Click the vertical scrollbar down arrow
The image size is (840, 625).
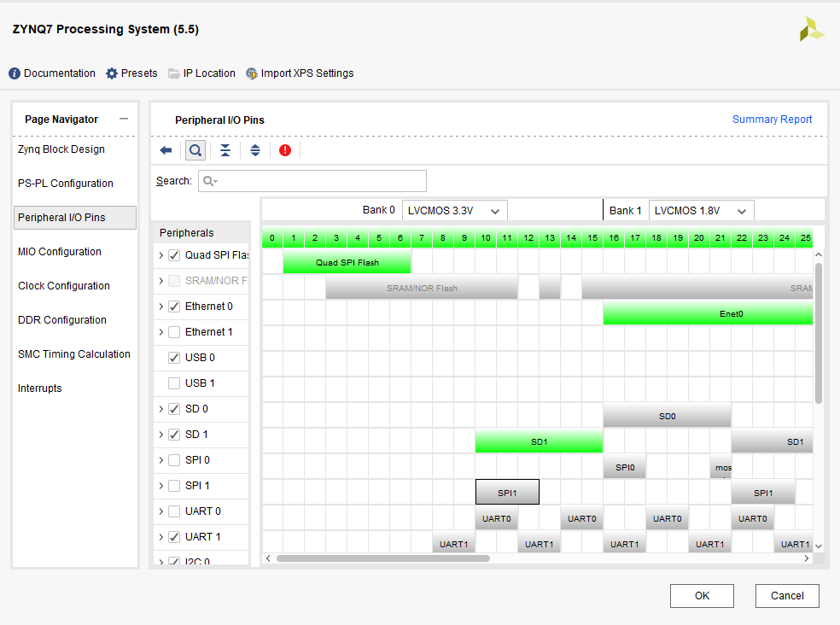818,546
